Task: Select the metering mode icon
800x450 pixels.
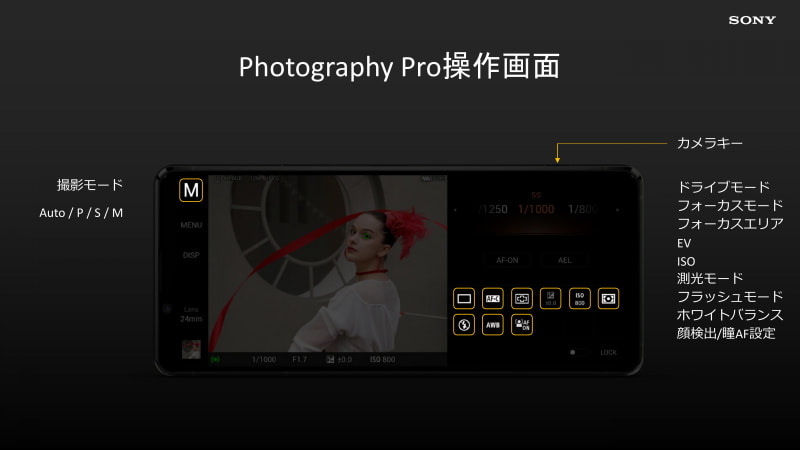Action: click(x=608, y=298)
